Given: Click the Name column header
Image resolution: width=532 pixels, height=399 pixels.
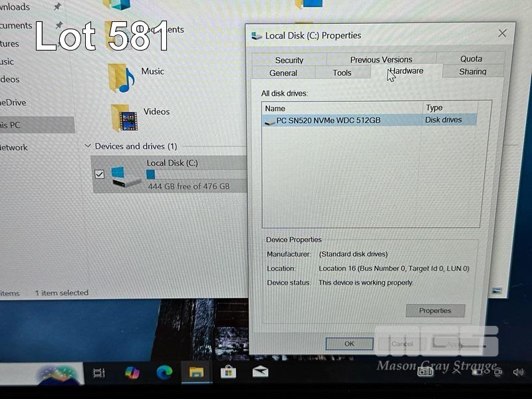Looking at the screenshot, I should (x=342, y=108).
